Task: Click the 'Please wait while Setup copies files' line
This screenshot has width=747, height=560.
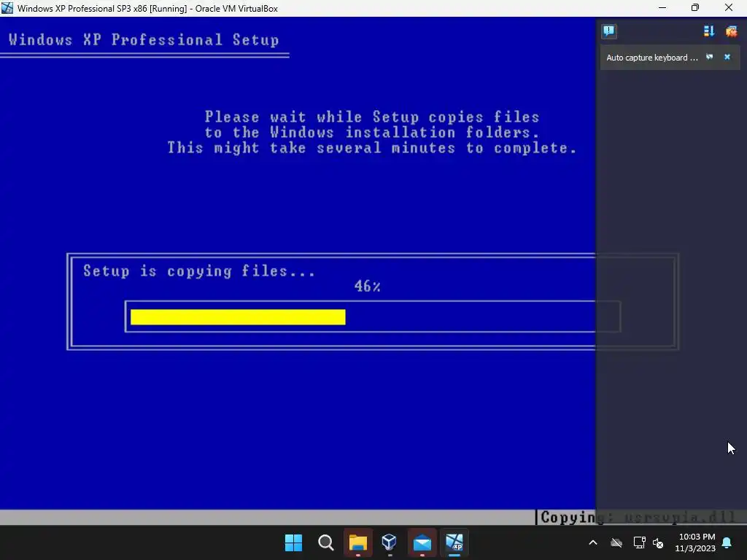Action: (372, 117)
